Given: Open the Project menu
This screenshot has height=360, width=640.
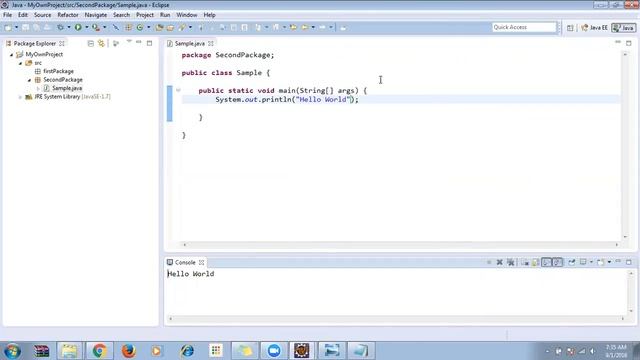Looking at the screenshot, I should tap(145, 15).
